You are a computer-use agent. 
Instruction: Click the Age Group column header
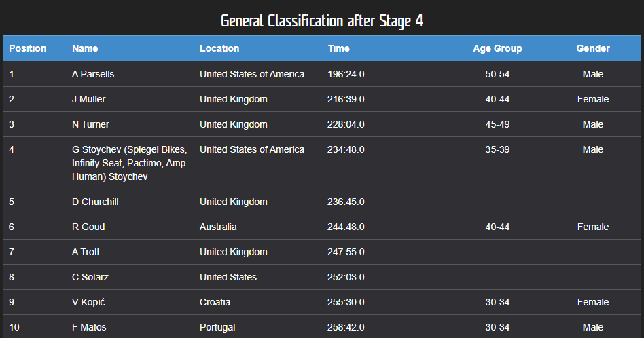[x=497, y=48]
